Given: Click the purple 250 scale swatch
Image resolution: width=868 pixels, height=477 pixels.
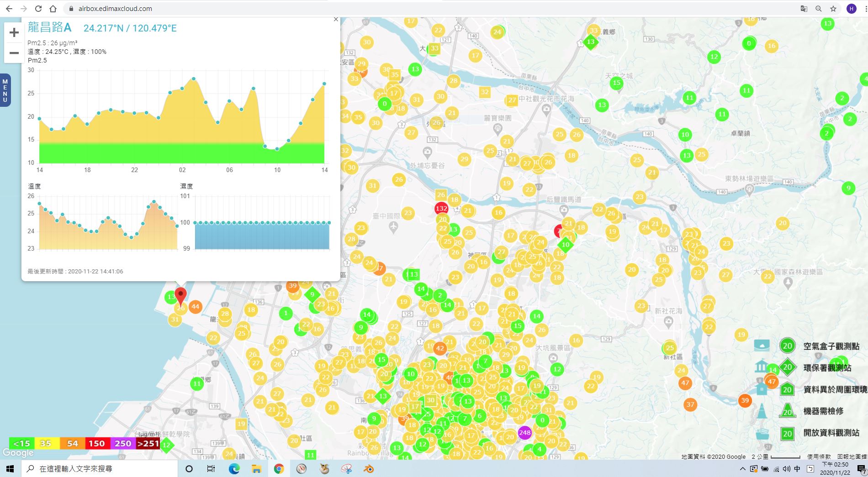Looking at the screenshot, I should click(123, 443).
